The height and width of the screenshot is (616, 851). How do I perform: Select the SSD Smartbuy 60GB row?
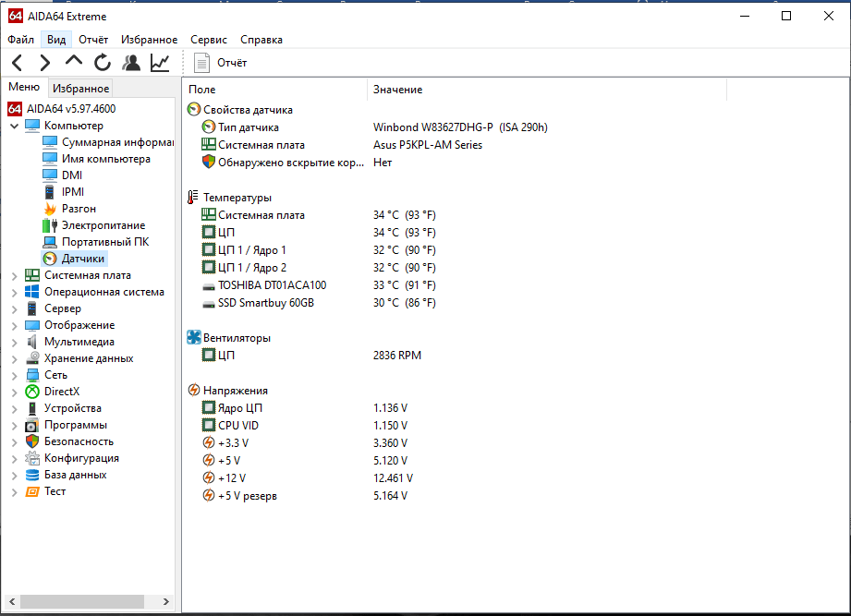(319, 303)
